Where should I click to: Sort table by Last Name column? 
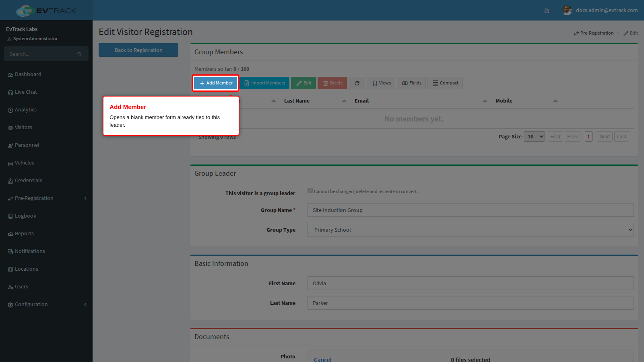(x=314, y=101)
